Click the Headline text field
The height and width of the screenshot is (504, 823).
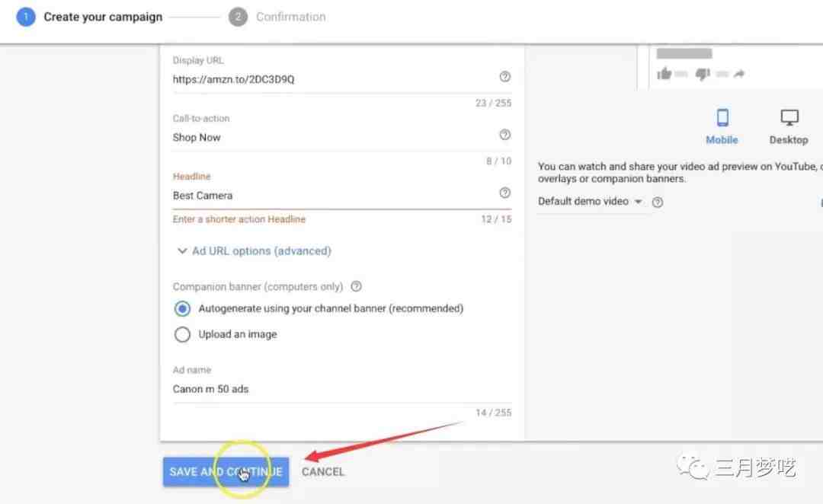(331, 196)
